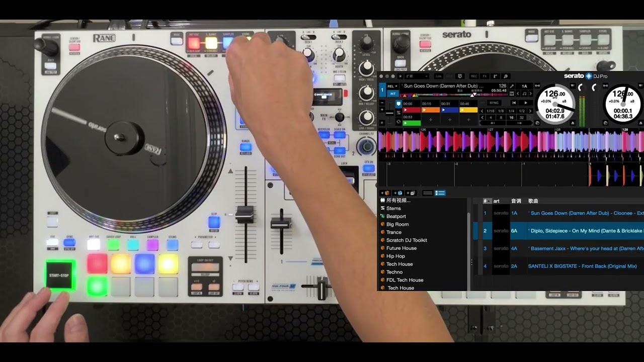Image resolution: width=644 pixels, height=362 pixels.
Task: Open the REL mode dropdown on deck 1
Action: tap(392, 86)
